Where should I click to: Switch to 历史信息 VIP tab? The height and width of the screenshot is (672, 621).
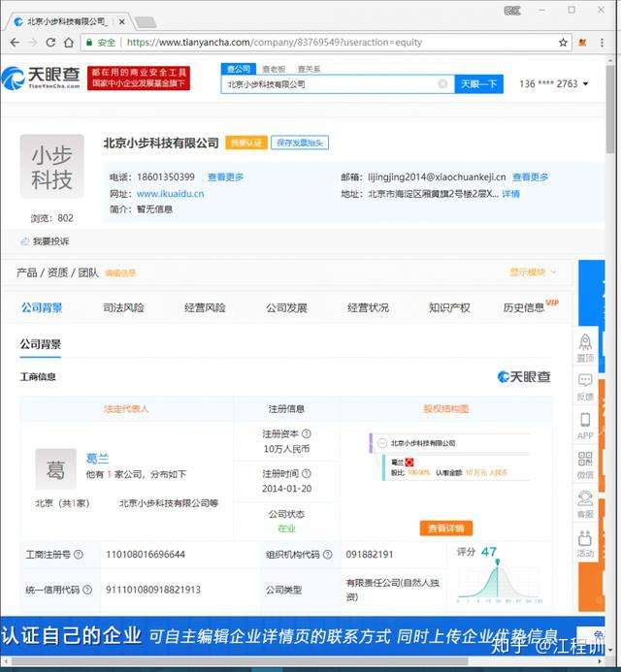coord(531,306)
